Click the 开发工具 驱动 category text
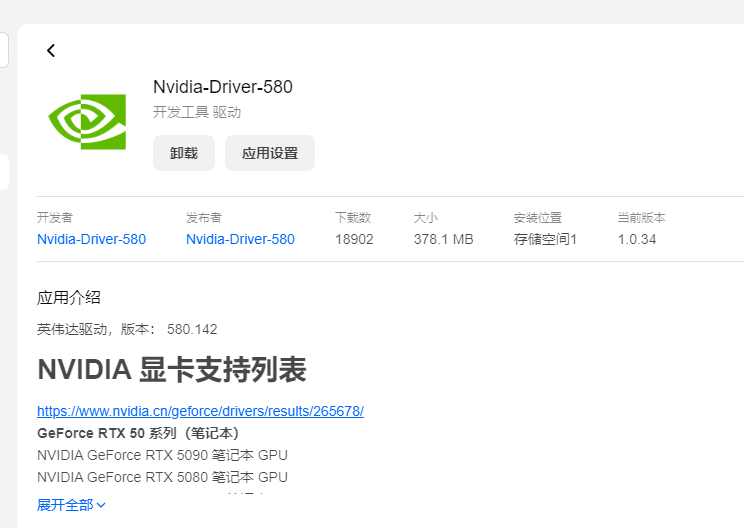Image resolution: width=744 pixels, height=528 pixels. pyautogui.click(x=197, y=112)
